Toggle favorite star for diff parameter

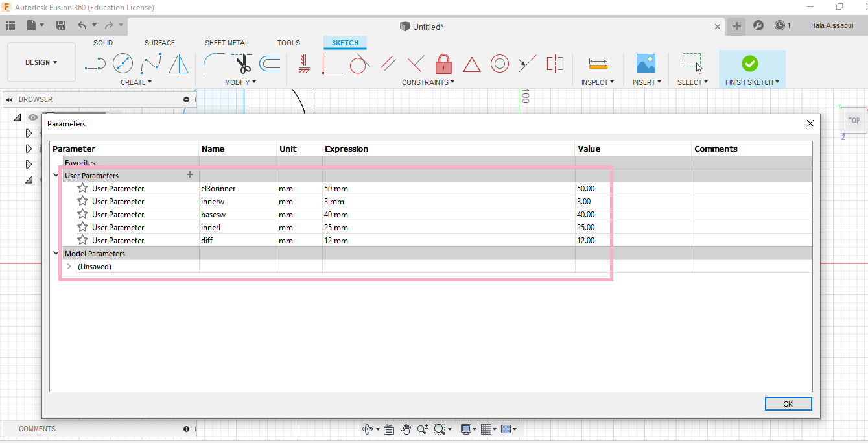[83, 240]
